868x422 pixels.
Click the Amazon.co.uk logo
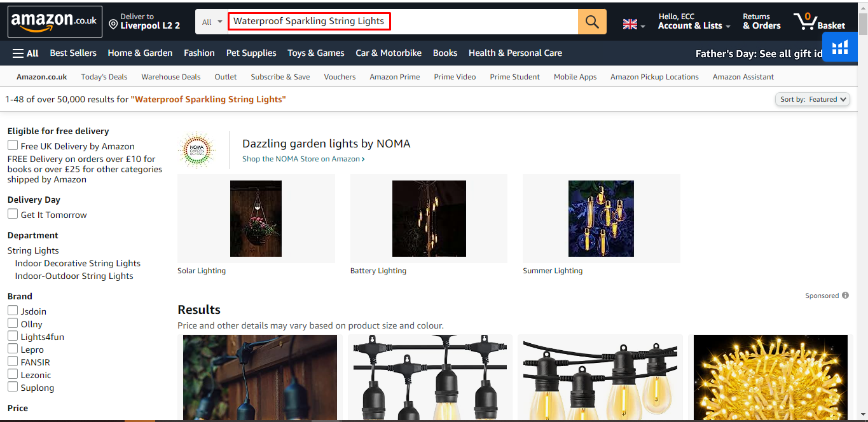click(55, 22)
